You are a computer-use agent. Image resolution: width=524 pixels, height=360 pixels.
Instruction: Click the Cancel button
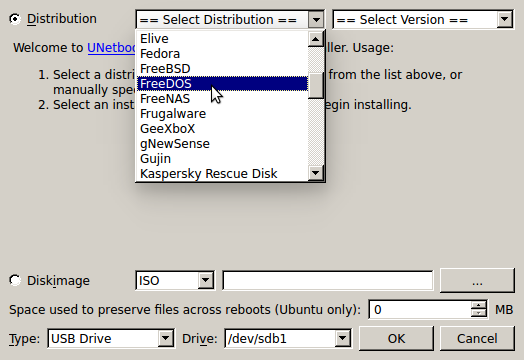click(x=477, y=339)
